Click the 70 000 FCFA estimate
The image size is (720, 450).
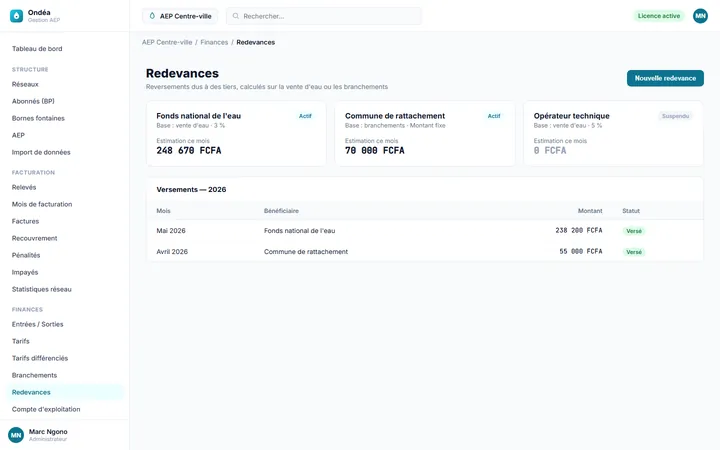coord(375,151)
